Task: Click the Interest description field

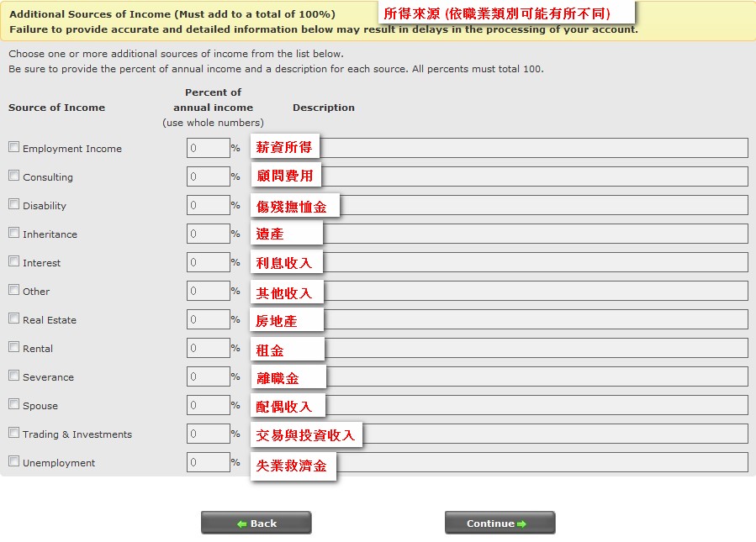Action: point(500,262)
